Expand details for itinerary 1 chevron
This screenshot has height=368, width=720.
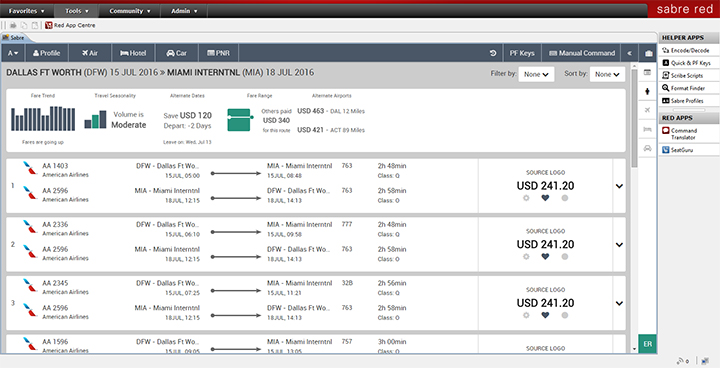pyautogui.click(x=619, y=186)
